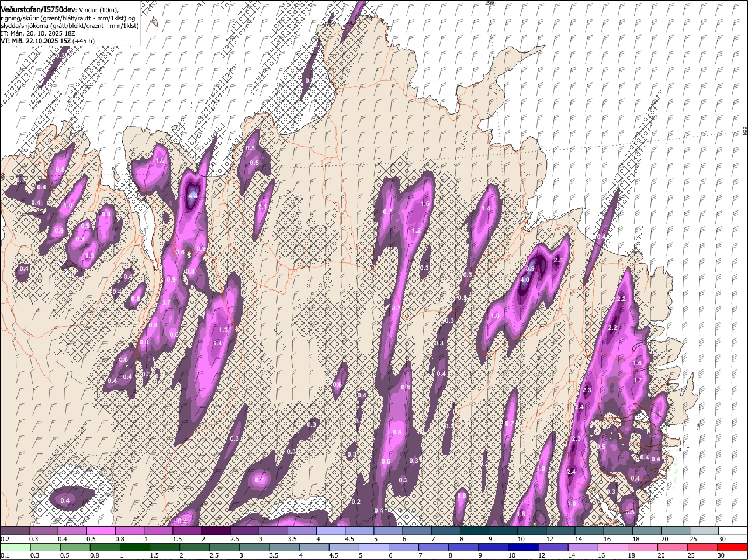The height and width of the screenshot is (560, 748).
Task: Click the 2.5 value label on the map
Action: coord(557,261)
